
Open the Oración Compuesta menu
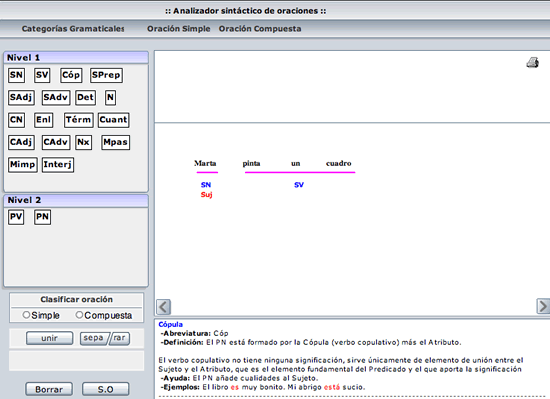click(260, 29)
